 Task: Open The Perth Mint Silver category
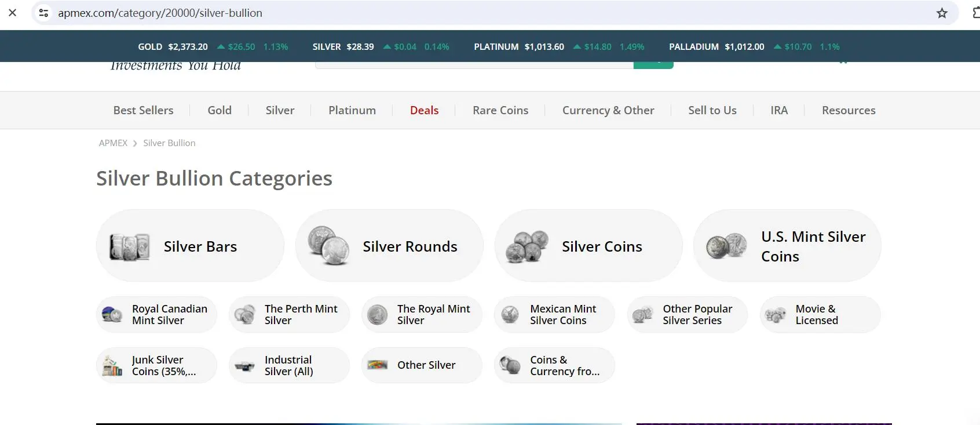(289, 315)
